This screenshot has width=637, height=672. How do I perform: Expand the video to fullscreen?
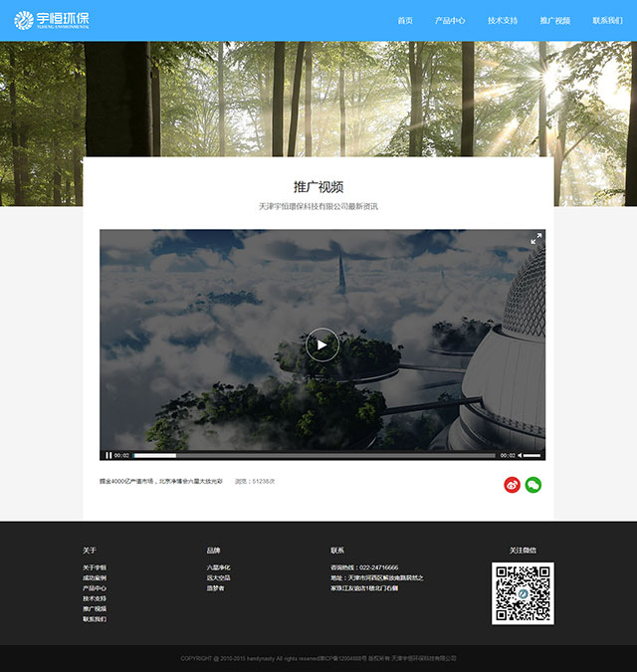click(x=535, y=239)
